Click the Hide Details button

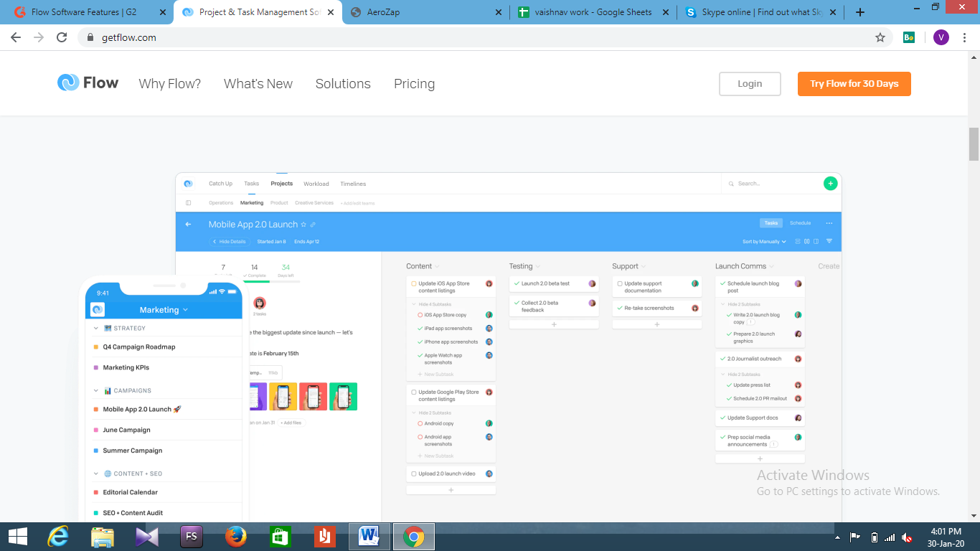tap(230, 242)
